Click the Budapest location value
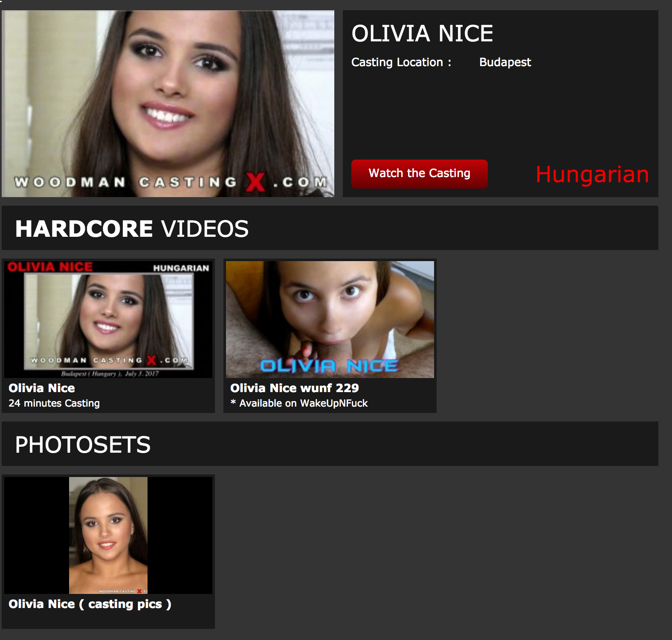Viewport: 672px width, 640px height. [505, 62]
